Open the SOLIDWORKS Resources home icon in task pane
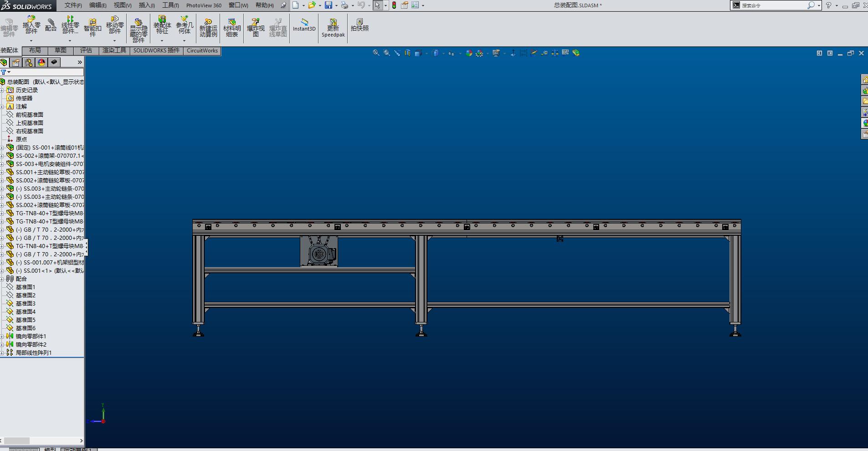Image resolution: width=868 pixels, height=451 pixels. coord(864,80)
